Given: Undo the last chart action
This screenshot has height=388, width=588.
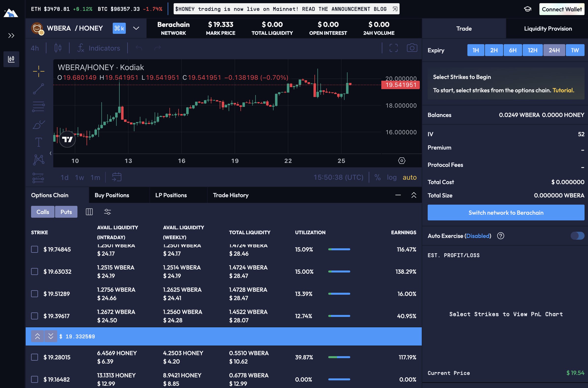Looking at the screenshot, I should pyautogui.click(x=139, y=48).
